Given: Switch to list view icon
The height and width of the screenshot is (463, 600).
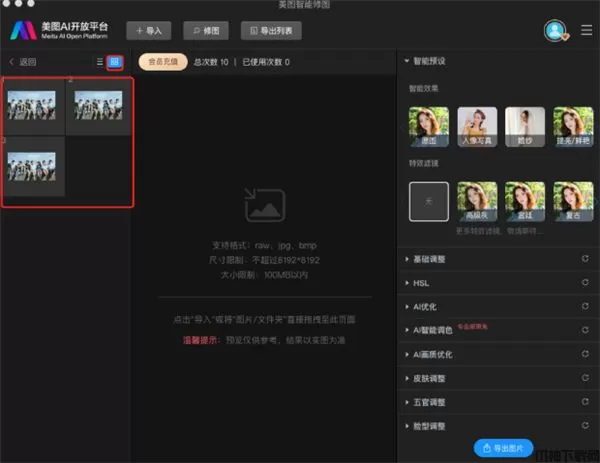Looking at the screenshot, I should (x=100, y=62).
